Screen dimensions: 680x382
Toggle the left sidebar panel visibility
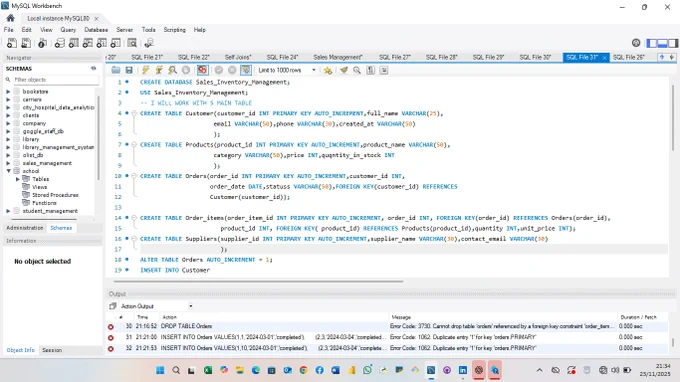651,43
